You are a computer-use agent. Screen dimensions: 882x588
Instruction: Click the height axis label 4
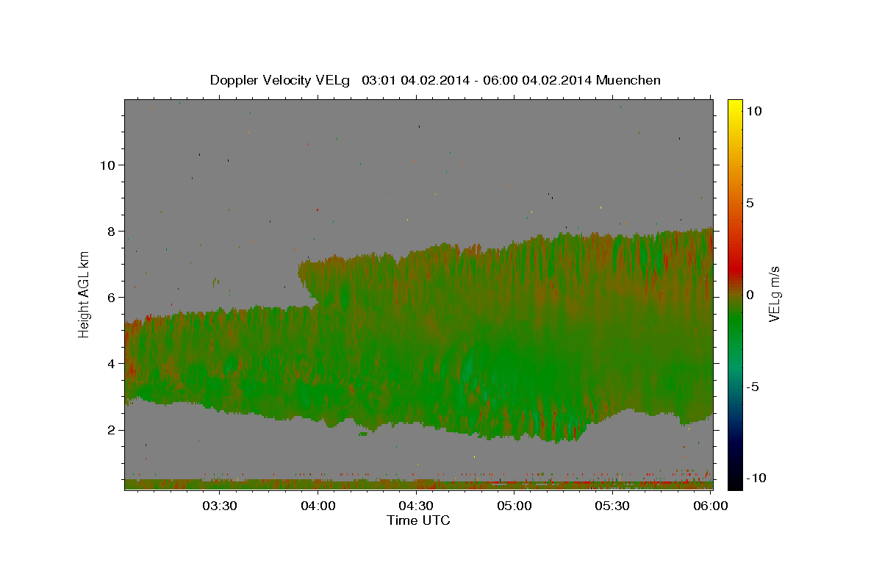(111, 363)
